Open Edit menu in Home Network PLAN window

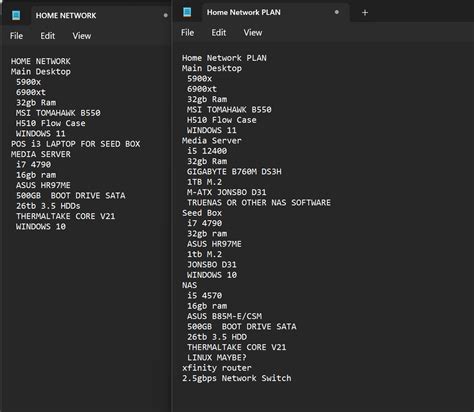point(219,33)
